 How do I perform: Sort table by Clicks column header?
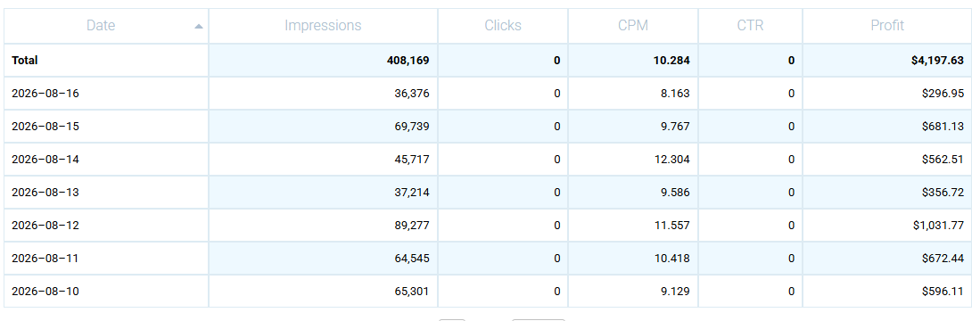(503, 26)
